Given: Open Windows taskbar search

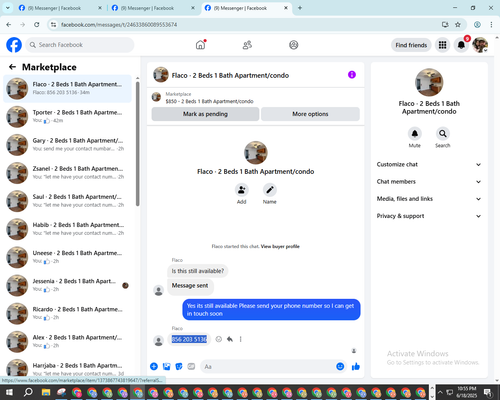Looking at the screenshot, I should click(x=28, y=392).
